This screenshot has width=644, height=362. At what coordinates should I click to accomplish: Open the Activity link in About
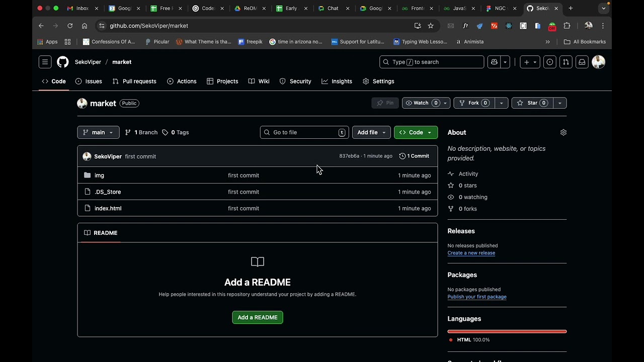point(468,174)
